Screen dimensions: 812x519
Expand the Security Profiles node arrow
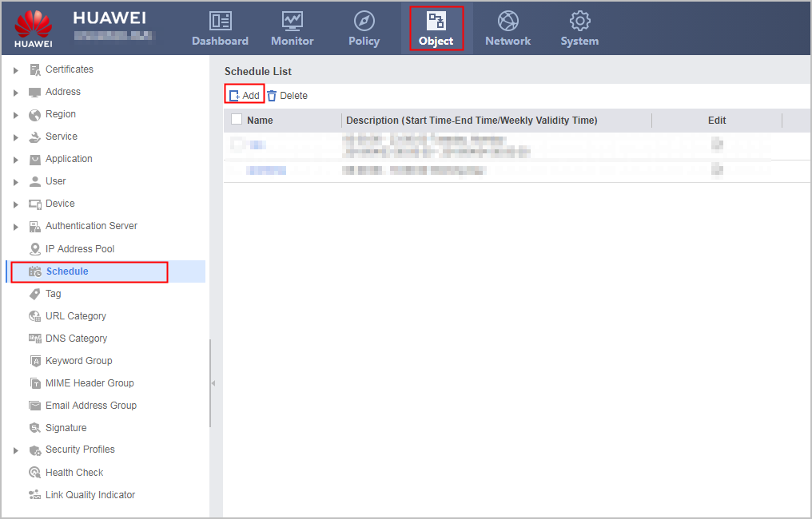coord(15,450)
